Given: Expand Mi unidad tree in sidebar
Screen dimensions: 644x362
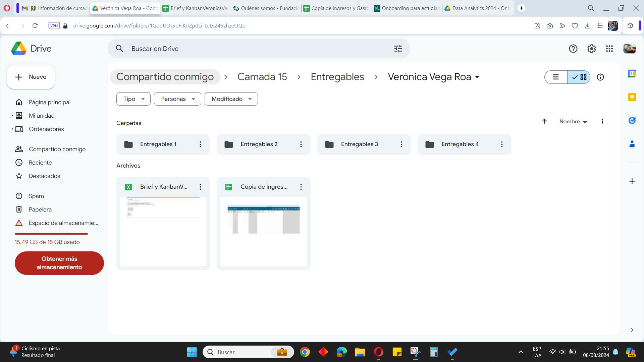Looking at the screenshot, I should [12, 116].
